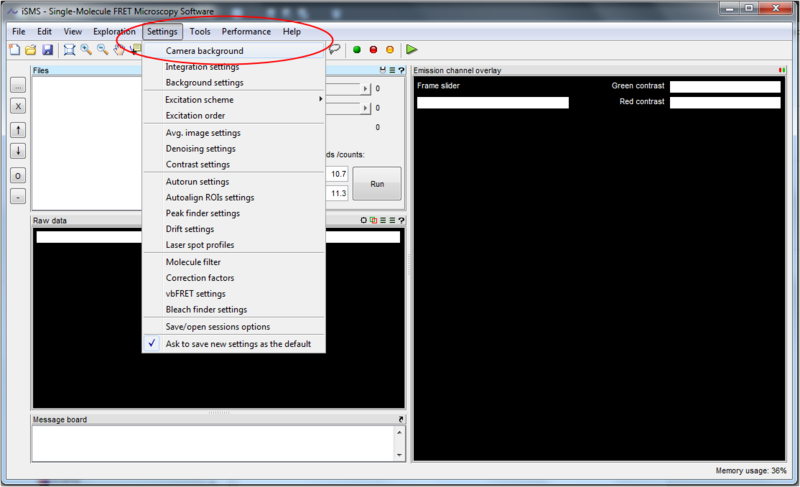The width and height of the screenshot is (800, 487).
Task: Click the Green contrast slider
Action: coord(724,87)
